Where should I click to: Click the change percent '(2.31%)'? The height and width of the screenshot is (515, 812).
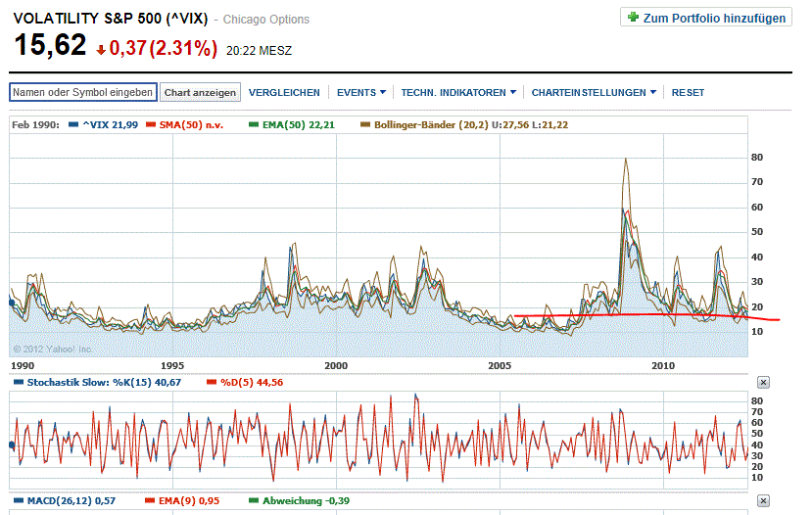click(183, 48)
